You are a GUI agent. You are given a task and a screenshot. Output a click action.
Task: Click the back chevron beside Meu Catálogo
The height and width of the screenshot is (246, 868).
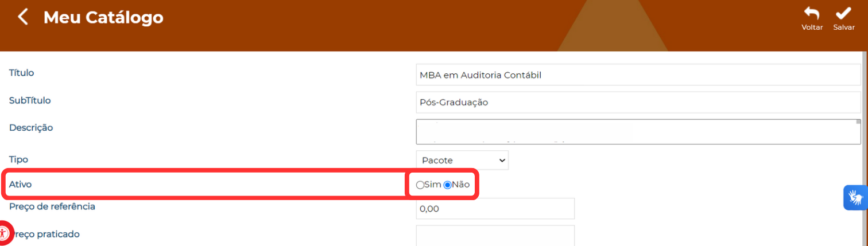pyautogui.click(x=22, y=17)
